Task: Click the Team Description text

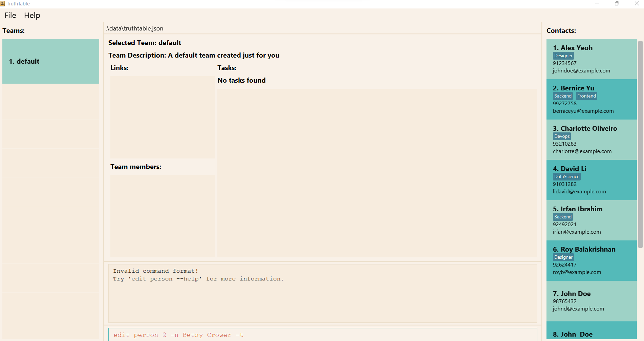Action: coord(194,55)
